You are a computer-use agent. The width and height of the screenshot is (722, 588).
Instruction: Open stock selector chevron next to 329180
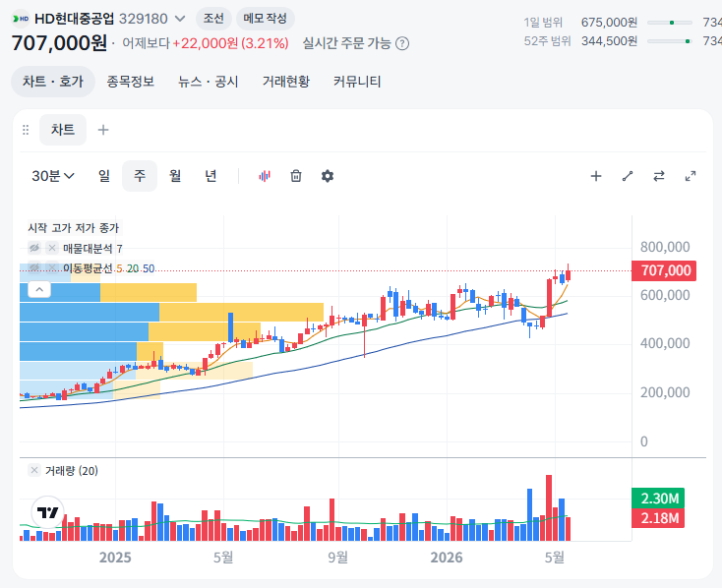click(x=180, y=19)
